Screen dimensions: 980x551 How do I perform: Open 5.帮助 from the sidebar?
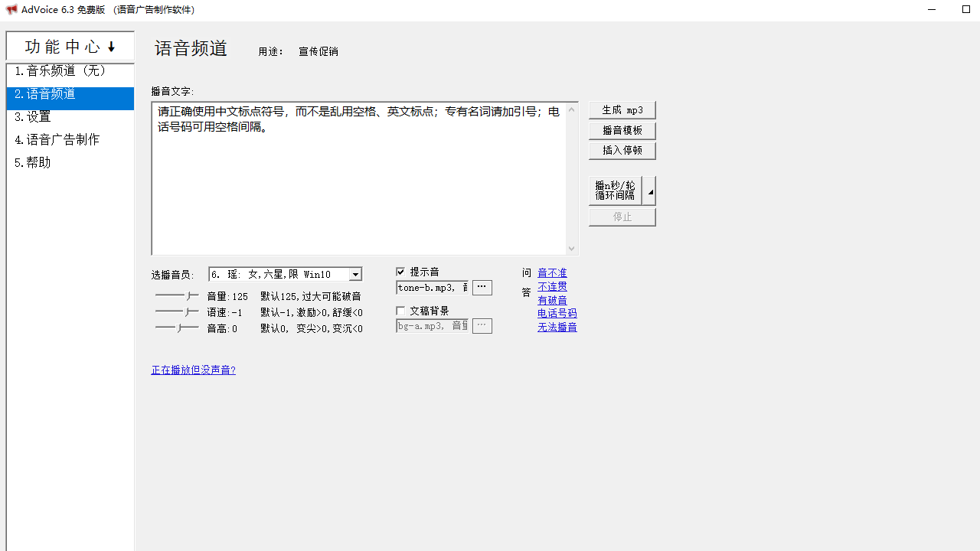pyautogui.click(x=70, y=163)
